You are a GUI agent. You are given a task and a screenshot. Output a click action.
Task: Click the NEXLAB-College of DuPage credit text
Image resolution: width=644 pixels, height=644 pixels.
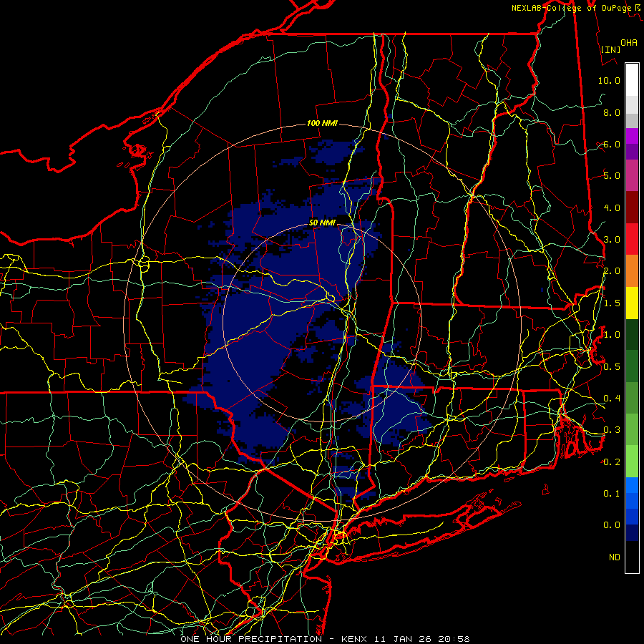click(571, 8)
